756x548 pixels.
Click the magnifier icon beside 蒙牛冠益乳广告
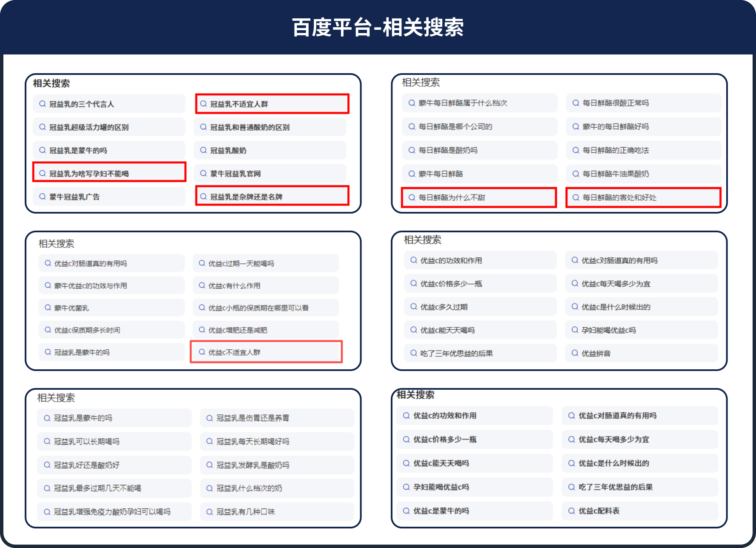[43, 197]
